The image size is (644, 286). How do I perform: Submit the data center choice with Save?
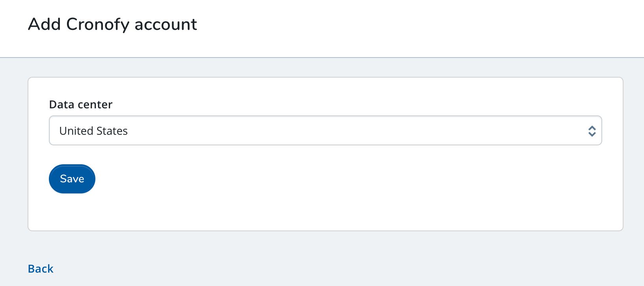coord(72,178)
